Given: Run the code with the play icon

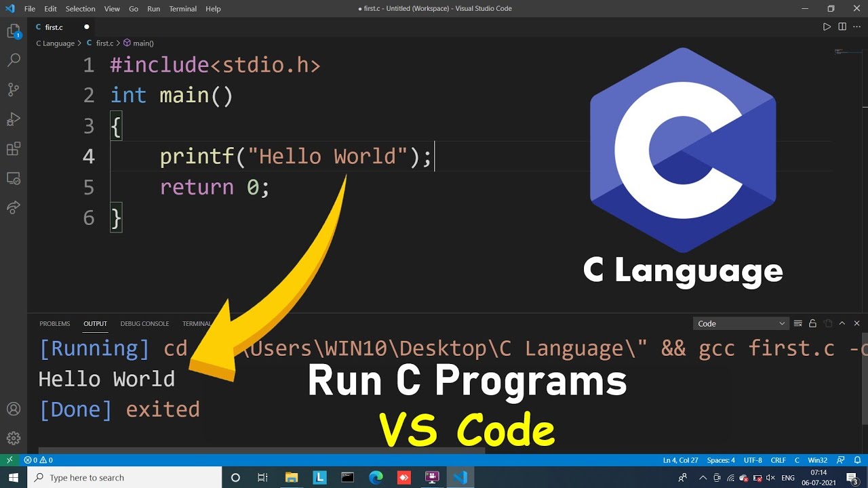Looking at the screenshot, I should pyautogui.click(x=827, y=27).
